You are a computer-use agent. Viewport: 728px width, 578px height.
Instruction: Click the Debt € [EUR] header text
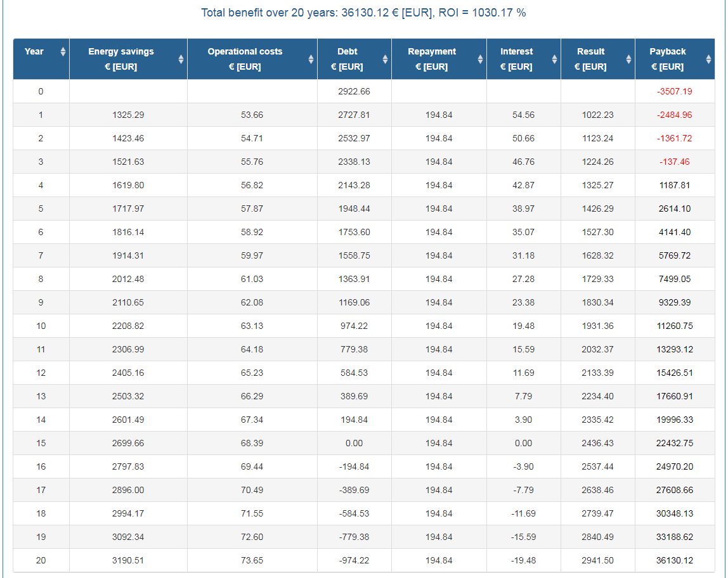(347, 59)
